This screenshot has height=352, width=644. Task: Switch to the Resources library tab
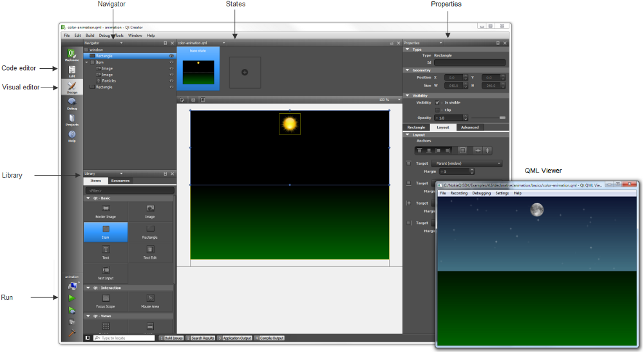[120, 181]
